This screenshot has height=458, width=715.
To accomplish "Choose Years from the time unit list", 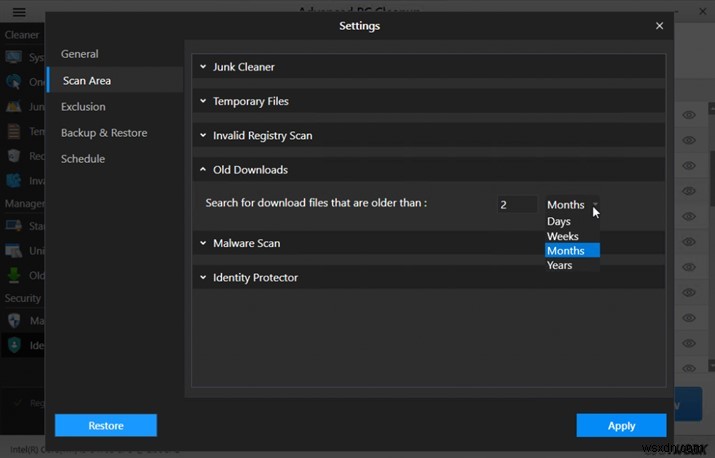I will tap(560, 265).
